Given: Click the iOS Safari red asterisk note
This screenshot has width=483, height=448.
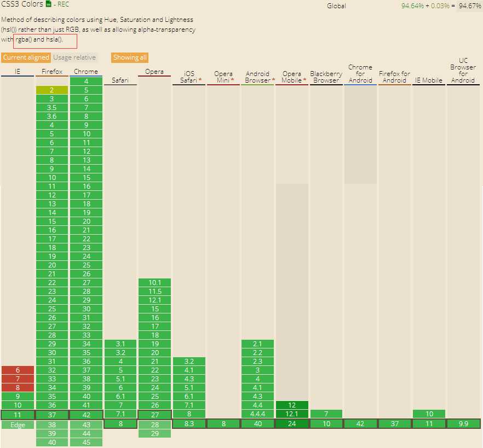Looking at the screenshot, I should [x=200, y=80].
